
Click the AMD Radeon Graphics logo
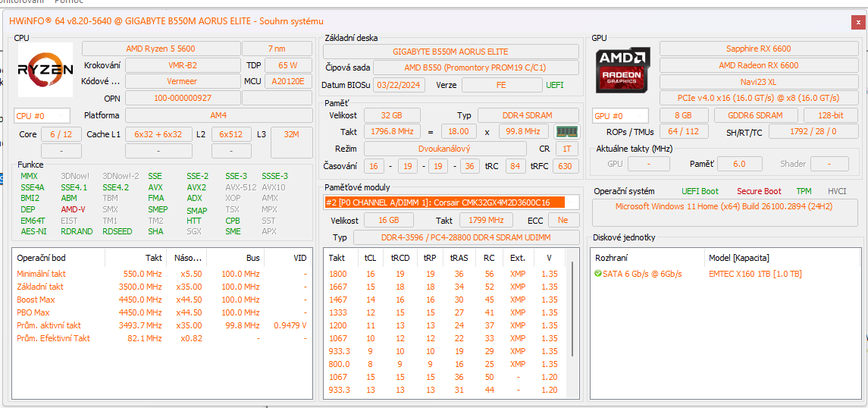pos(623,70)
